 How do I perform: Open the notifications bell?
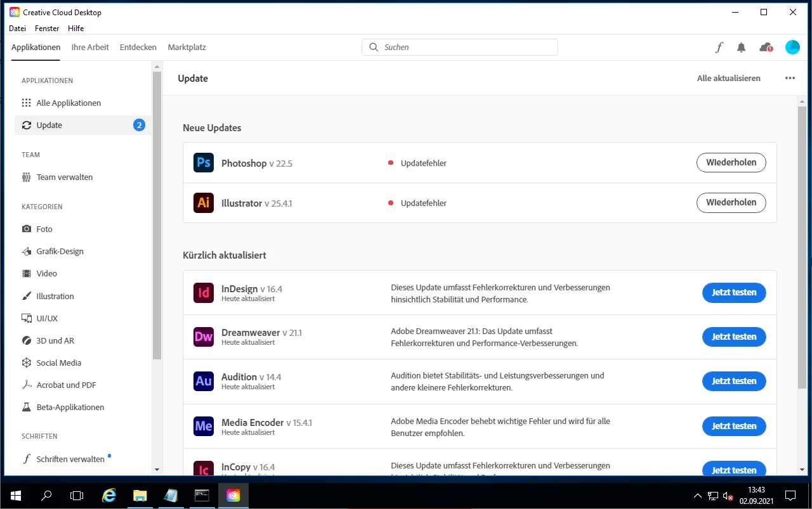pyautogui.click(x=741, y=48)
